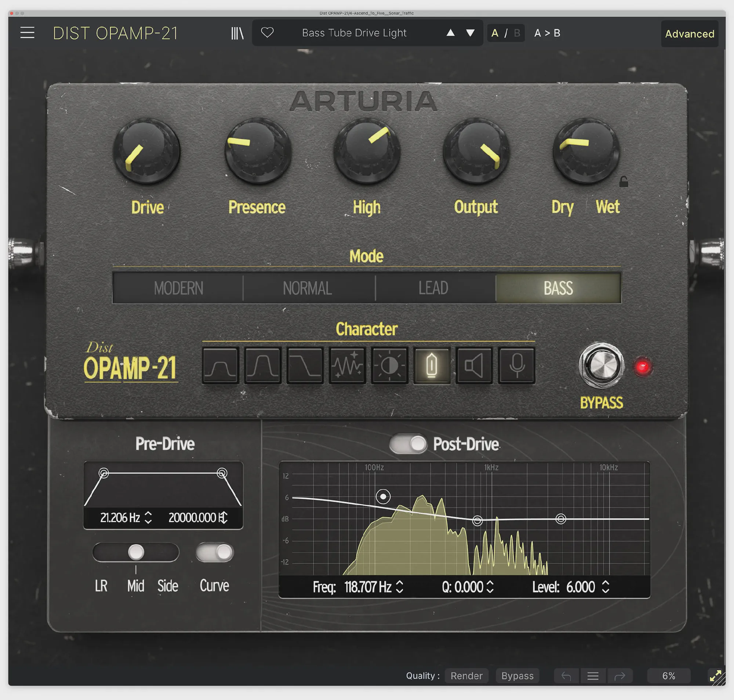
Task: Click the LR/Mid/Side slider handle
Action: (x=136, y=552)
